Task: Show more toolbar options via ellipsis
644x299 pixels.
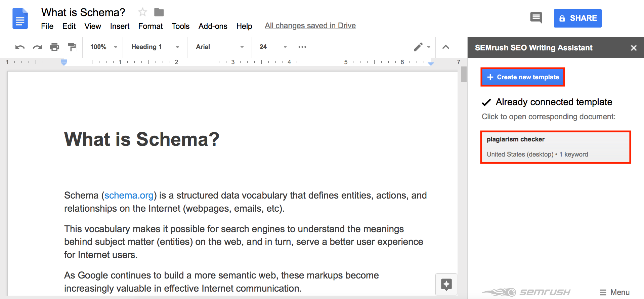Action: pyautogui.click(x=302, y=47)
